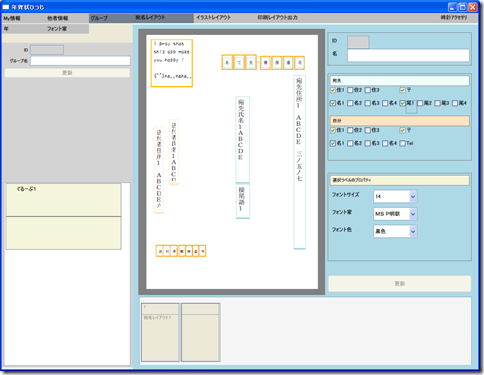The height and width of the screenshot is (375, 484).
Task: Select the English message text box on canvas
Action: [x=172, y=63]
